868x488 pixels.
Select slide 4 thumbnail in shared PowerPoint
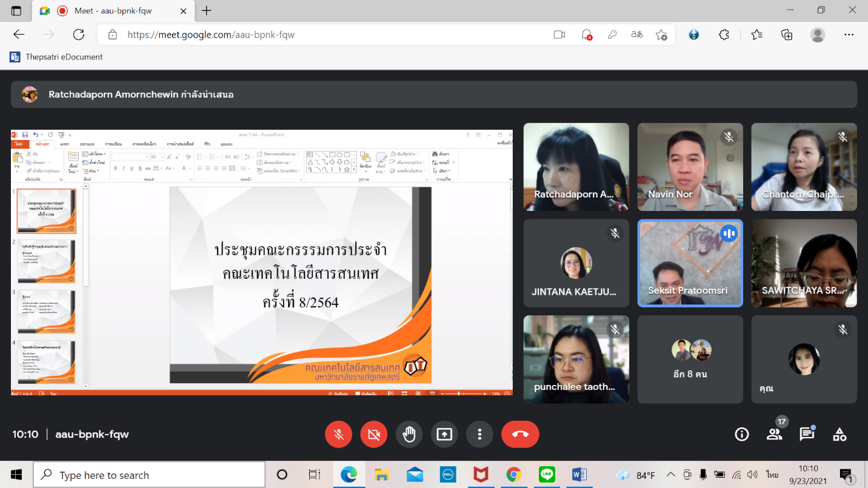(x=47, y=362)
